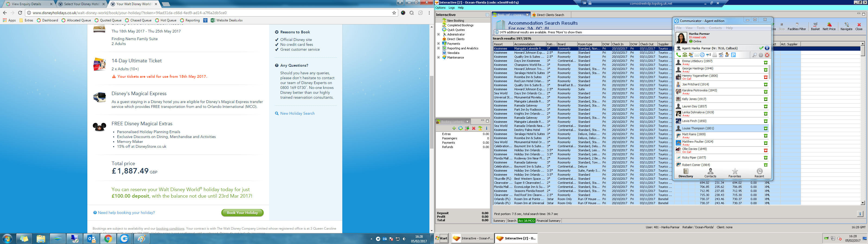Image resolution: width=868 pixels, height=244 pixels.
Task: Click the green plus icon in Booking contents
Action: [x=454, y=129]
